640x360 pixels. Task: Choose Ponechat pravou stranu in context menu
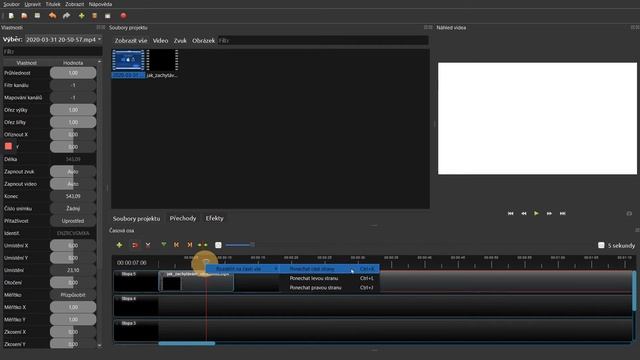tap(331, 288)
